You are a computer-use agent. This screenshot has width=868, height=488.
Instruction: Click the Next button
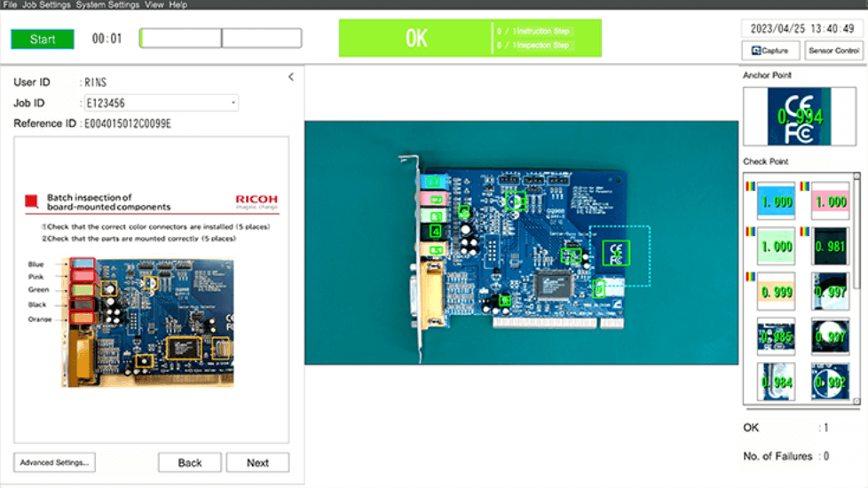(257, 462)
